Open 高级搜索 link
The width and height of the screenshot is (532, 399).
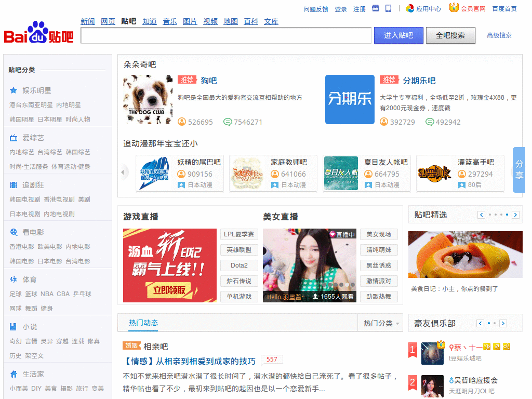(499, 35)
